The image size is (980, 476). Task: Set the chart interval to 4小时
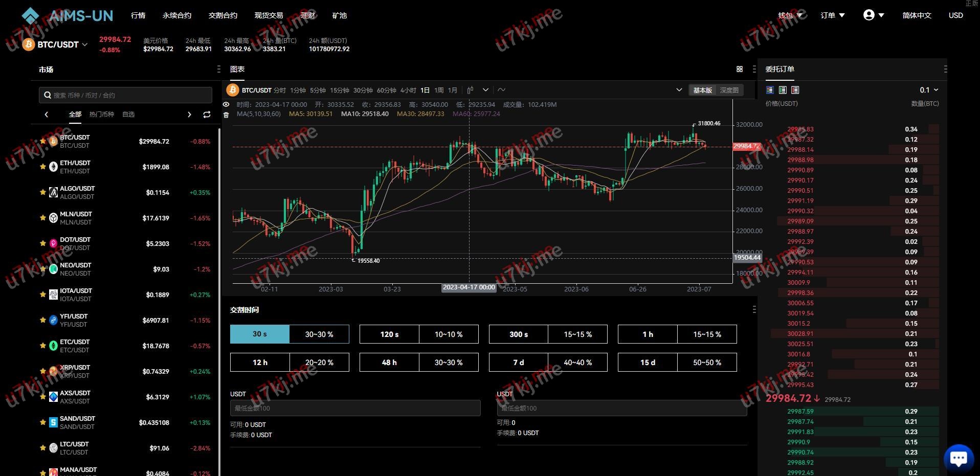click(x=408, y=90)
